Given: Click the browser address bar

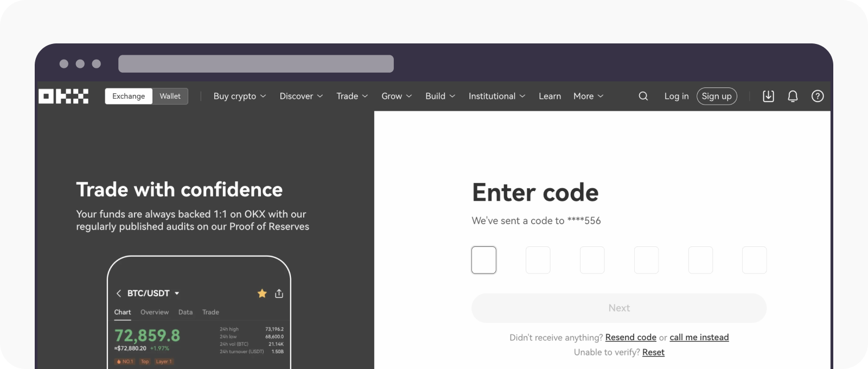Looking at the screenshot, I should click(256, 63).
